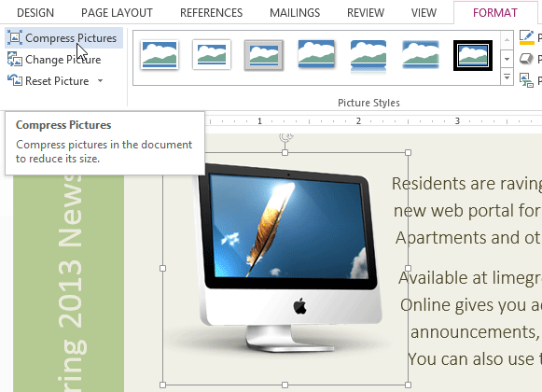Open the Reset Picture dropdown arrow

(100, 81)
